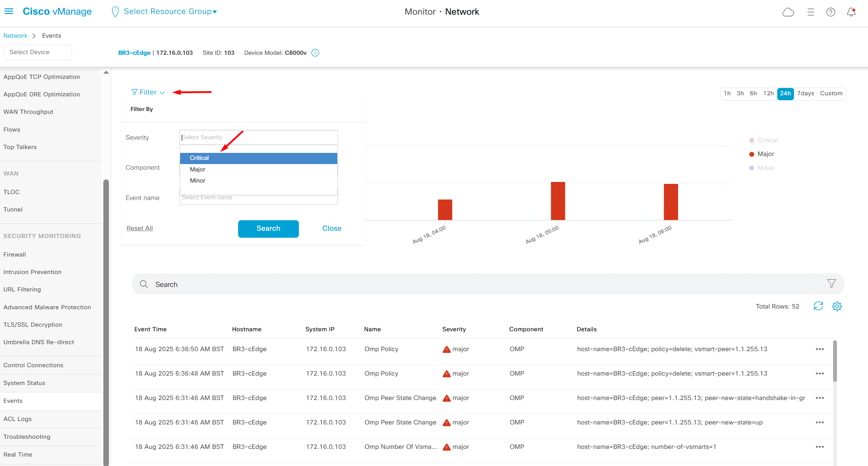The image size is (868, 466).
Task: Click the device info icon
Action: pos(315,53)
